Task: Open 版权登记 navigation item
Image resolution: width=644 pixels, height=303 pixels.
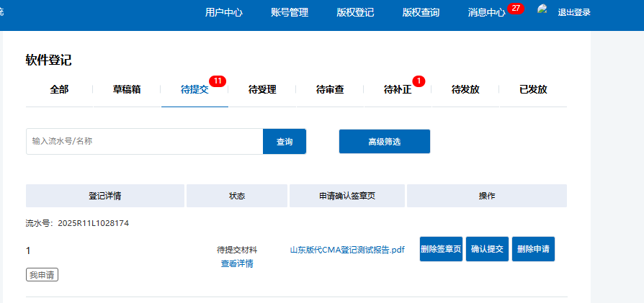Action: click(355, 12)
